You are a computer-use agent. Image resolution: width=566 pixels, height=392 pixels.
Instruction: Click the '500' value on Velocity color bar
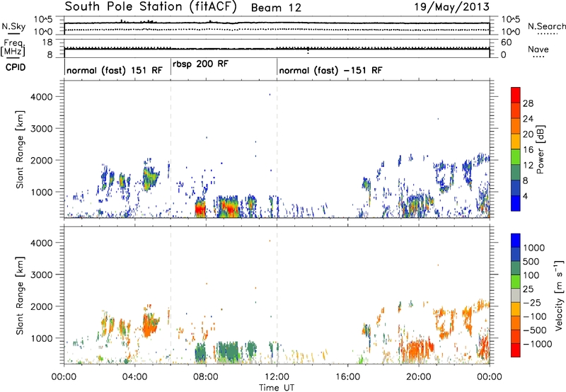pyautogui.click(x=531, y=261)
